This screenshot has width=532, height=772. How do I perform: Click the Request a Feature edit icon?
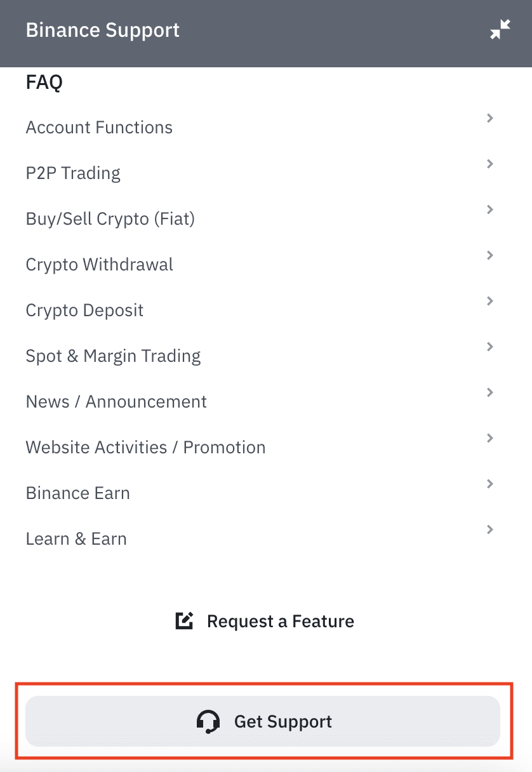tap(184, 620)
